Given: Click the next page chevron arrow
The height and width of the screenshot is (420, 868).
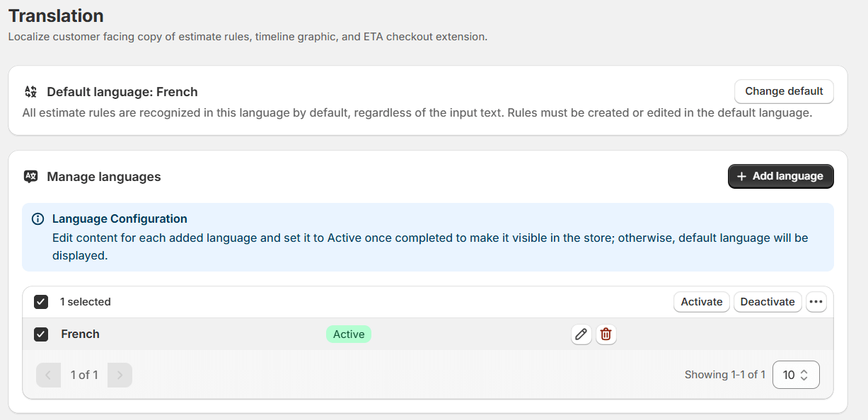Looking at the screenshot, I should pos(119,374).
